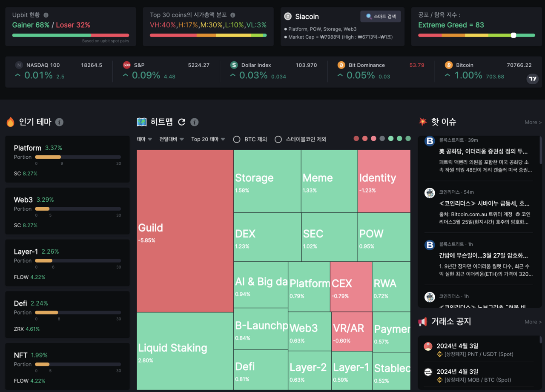The image size is (545, 392).
Task: Click the orange Bitcoin coin icon
Action: (448, 65)
